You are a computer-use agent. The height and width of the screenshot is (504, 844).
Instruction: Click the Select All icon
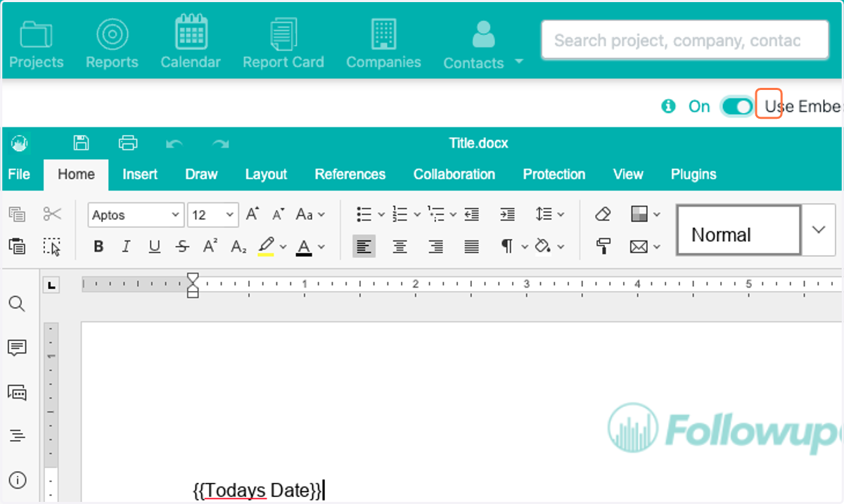(x=52, y=246)
